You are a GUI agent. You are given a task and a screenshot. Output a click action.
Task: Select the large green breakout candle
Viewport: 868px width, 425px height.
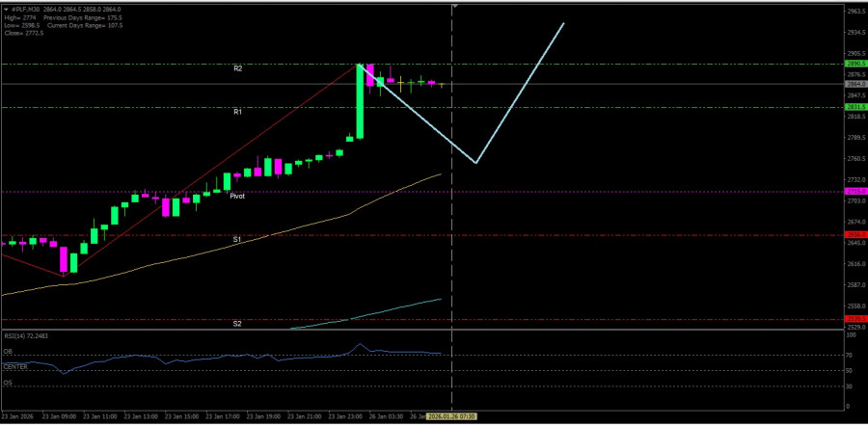click(x=360, y=102)
